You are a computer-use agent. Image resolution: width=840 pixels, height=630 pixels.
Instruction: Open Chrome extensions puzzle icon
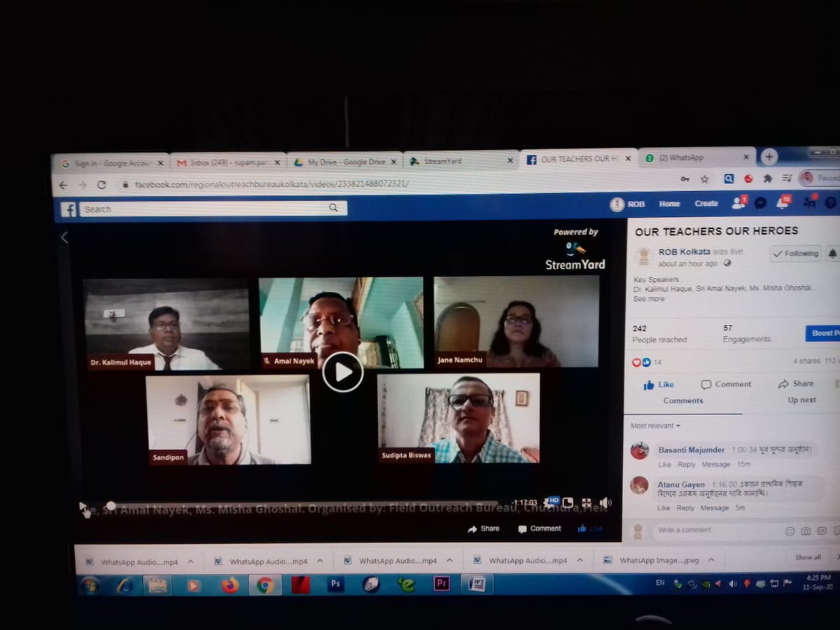click(x=767, y=178)
